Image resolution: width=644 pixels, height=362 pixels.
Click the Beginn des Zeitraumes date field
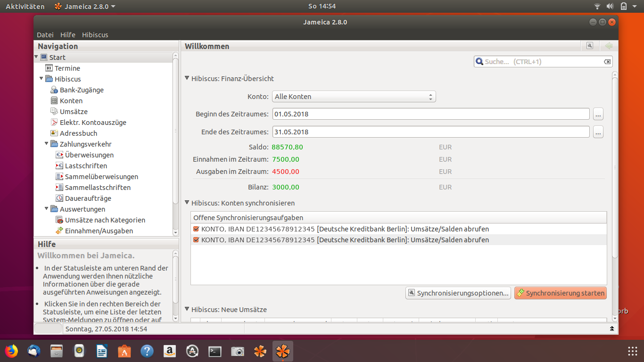point(431,114)
